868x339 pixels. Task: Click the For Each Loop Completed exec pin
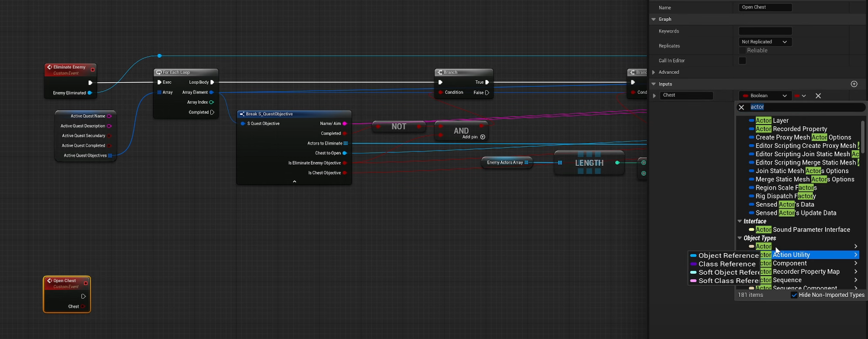point(212,112)
